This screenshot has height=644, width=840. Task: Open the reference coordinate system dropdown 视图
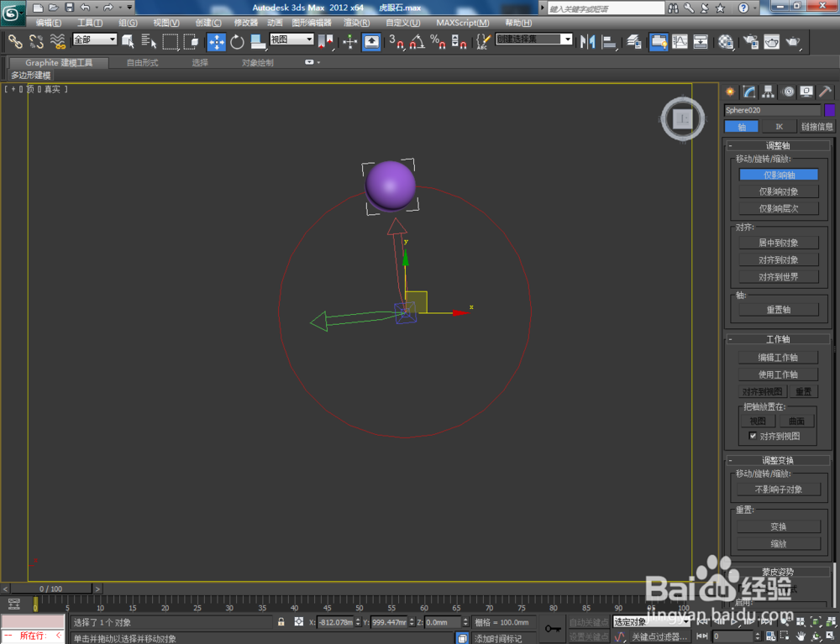click(291, 39)
